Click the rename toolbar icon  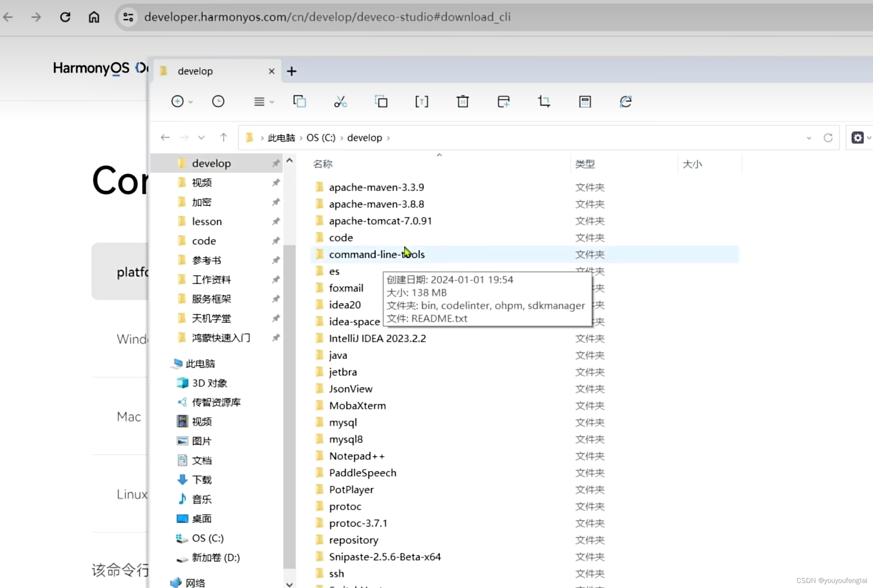[422, 102]
